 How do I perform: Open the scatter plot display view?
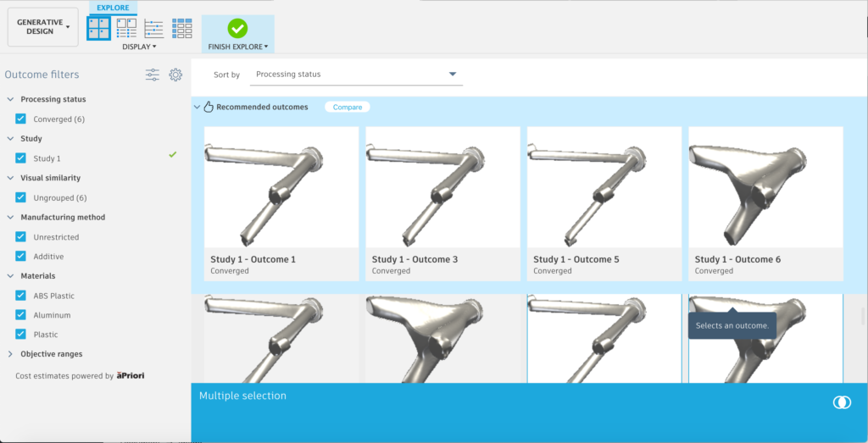[x=154, y=28]
